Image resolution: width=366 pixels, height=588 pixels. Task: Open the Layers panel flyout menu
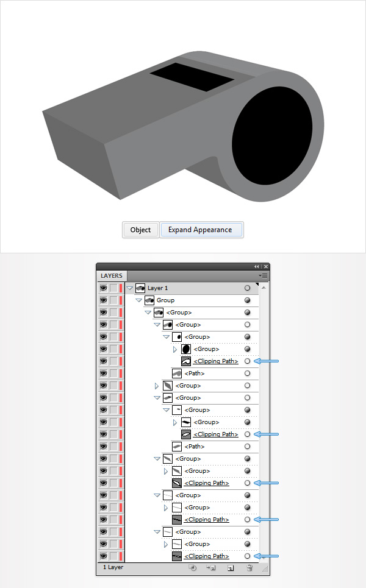click(x=264, y=275)
